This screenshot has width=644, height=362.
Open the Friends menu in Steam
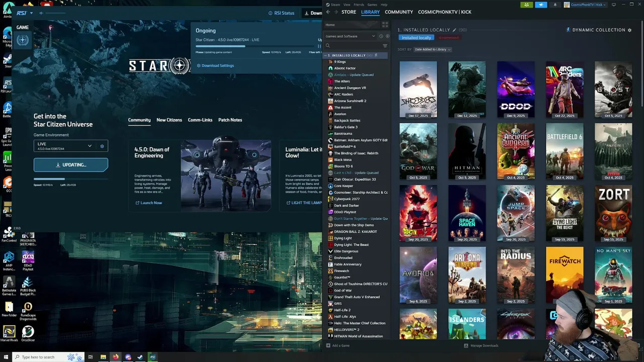pos(359,5)
